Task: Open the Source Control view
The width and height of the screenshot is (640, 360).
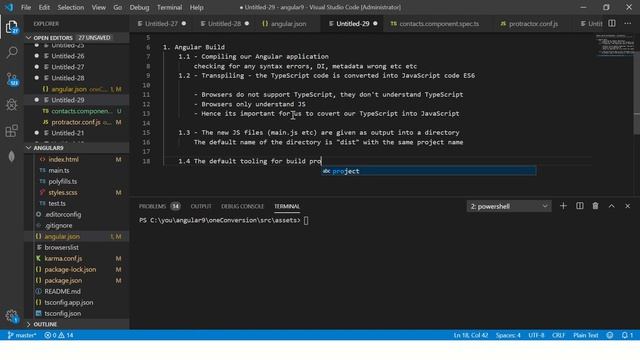Action: (12, 79)
